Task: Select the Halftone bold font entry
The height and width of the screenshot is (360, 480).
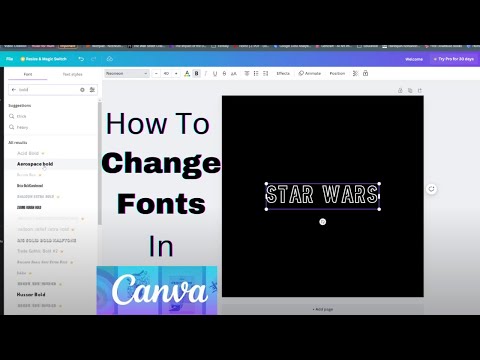Action: coord(47,240)
